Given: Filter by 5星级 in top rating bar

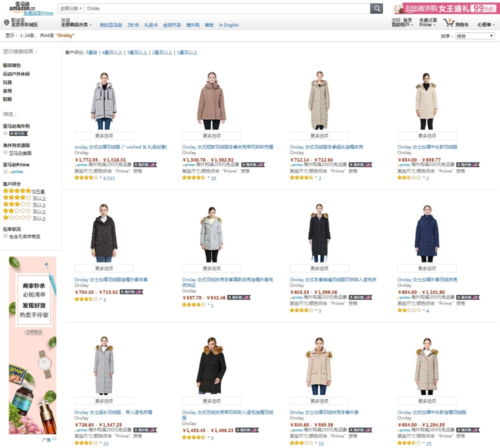Looking at the screenshot, I should tap(91, 52).
